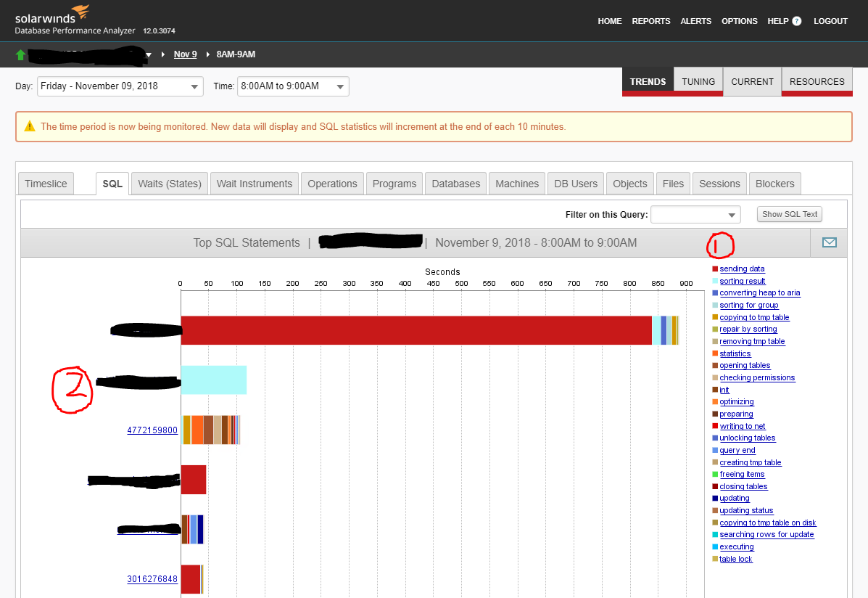868x598 pixels.
Task: Click the sorting result legend link
Action: [743, 281]
